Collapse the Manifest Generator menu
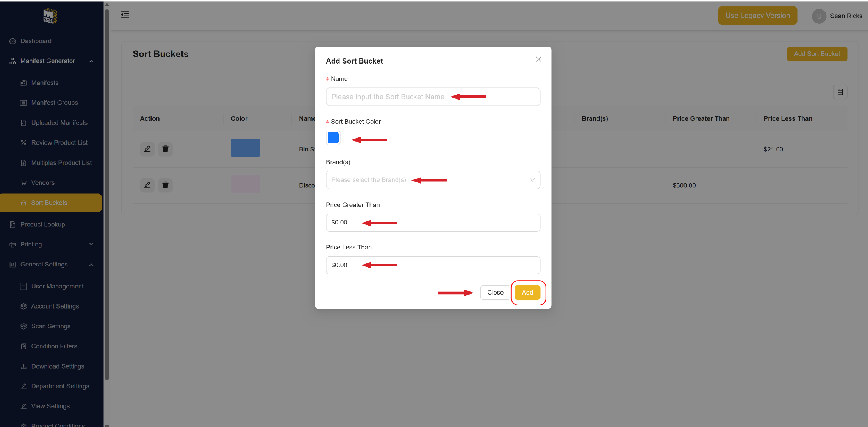The height and width of the screenshot is (427, 868). click(91, 61)
